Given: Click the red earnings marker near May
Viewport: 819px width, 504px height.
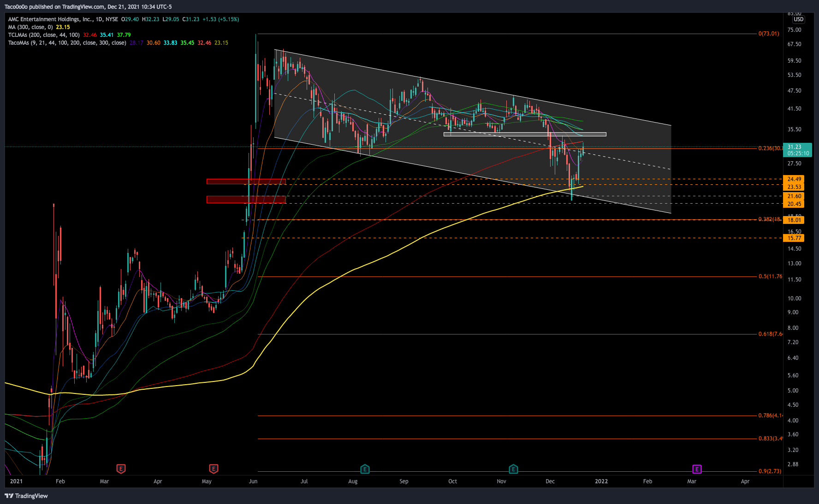Looking at the screenshot, I should 214,469.
